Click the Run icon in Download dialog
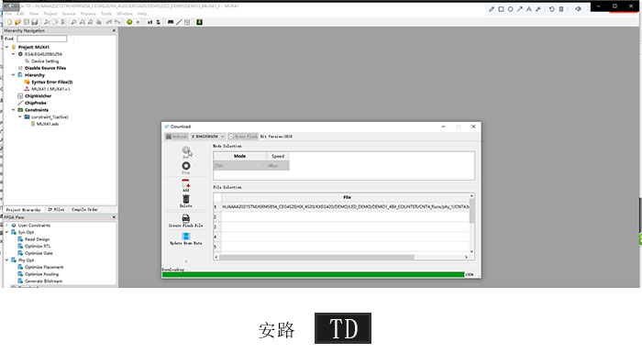Viewport: 642px width, 364px height. (186, 150)
